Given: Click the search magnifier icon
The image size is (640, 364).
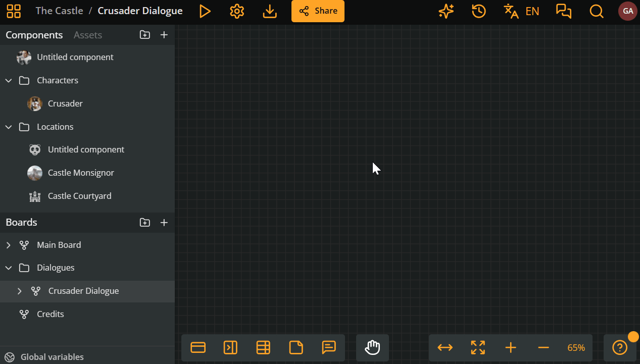Looking at the screenshot, I should point(597,11).
